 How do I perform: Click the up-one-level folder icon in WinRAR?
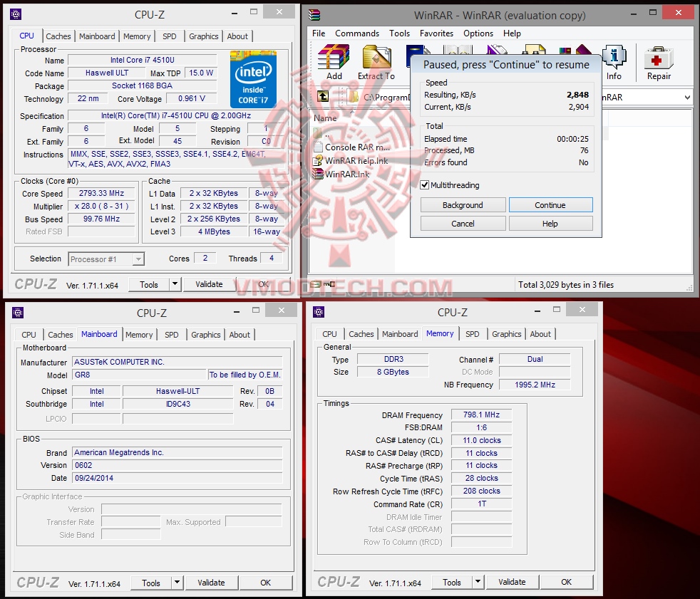323,96
